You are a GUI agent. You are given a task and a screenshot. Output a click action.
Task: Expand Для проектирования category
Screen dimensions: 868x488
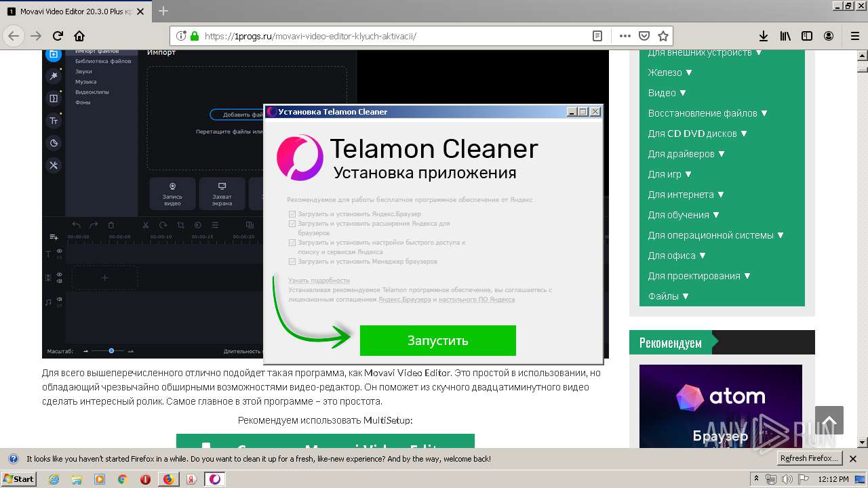tap(700, 276)
